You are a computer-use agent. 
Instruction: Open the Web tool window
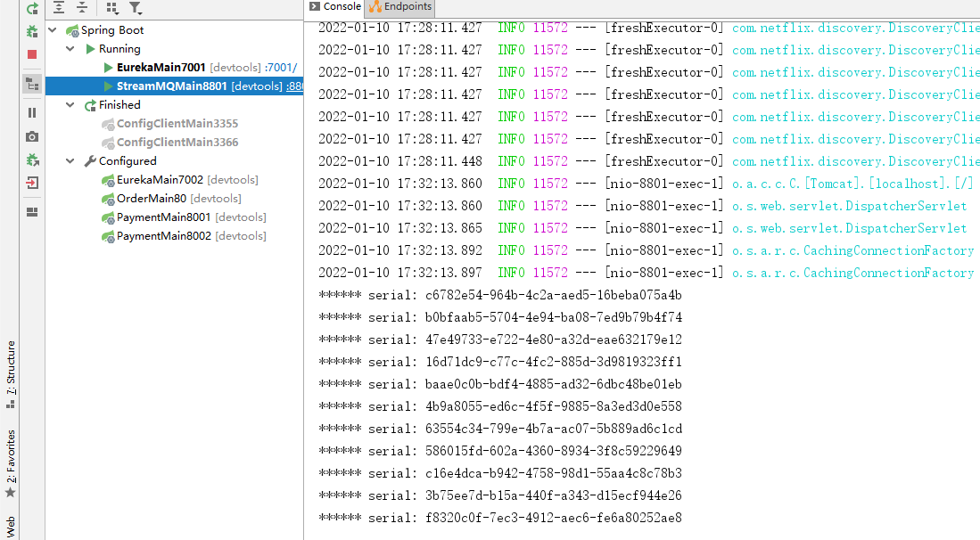(x=10, y=528)
